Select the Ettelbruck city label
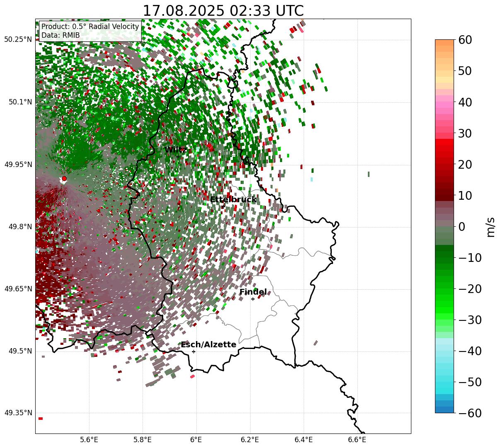The image size is (500, 448). click(233, 200)
